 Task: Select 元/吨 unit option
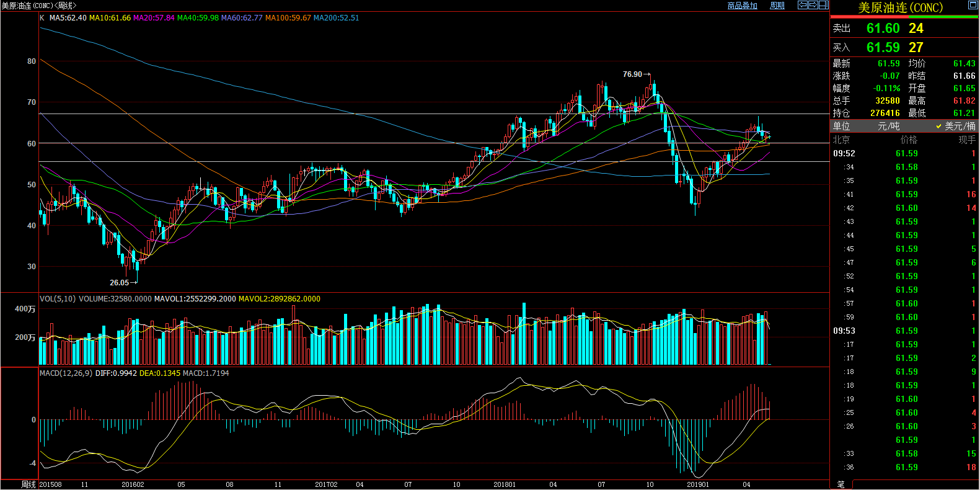pyautogui.click(x=889, y=126)
